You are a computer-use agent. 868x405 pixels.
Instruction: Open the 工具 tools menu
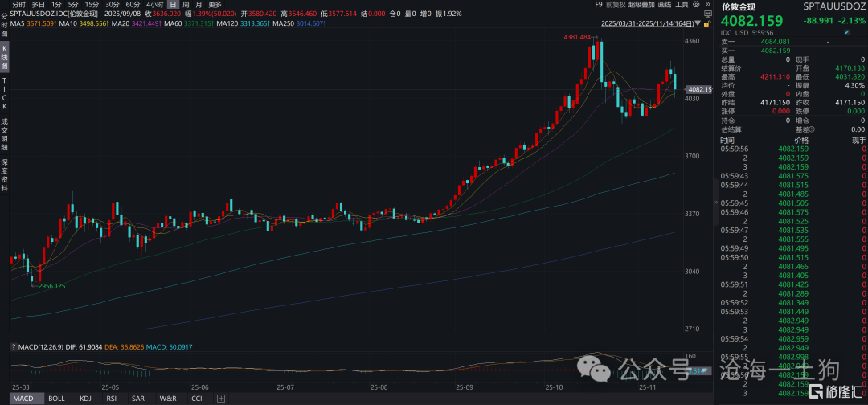pos(682,4)
